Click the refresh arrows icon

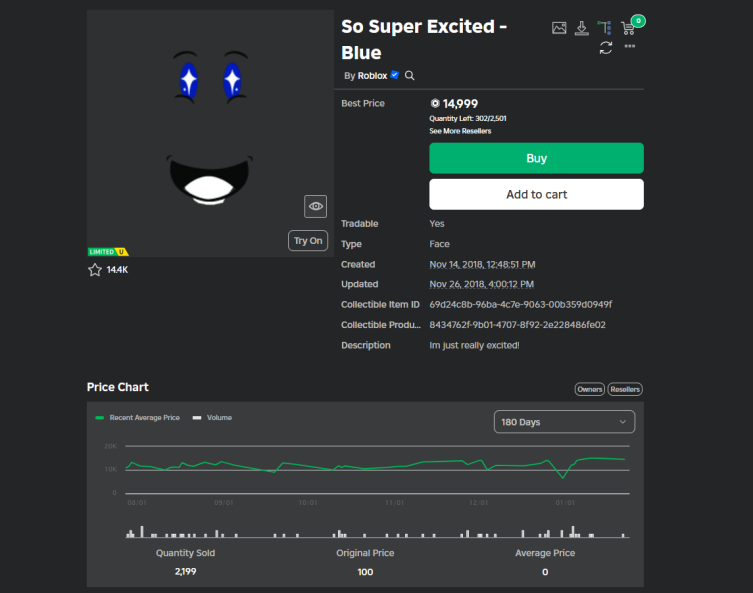(606, 48)
